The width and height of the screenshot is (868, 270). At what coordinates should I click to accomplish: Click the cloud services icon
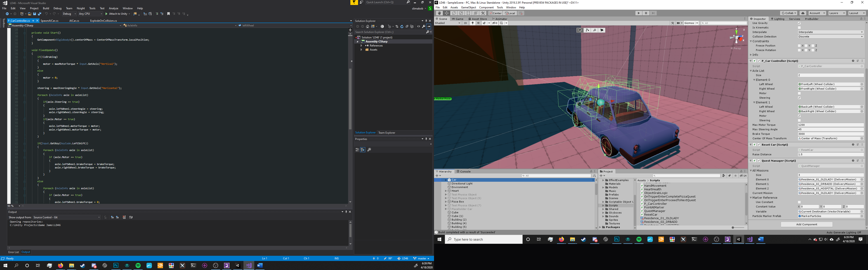(x=803, y=13)
